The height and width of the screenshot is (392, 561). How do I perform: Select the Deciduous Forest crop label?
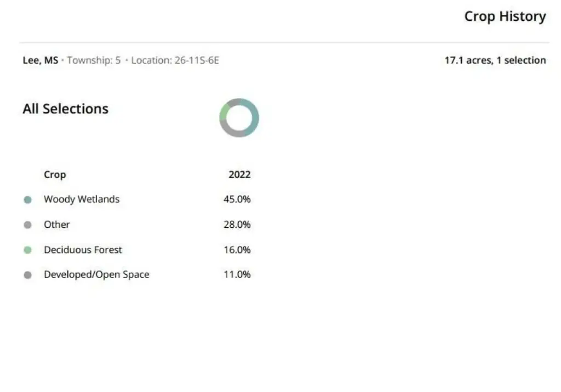pyautogui.click(x=83, y=250)
